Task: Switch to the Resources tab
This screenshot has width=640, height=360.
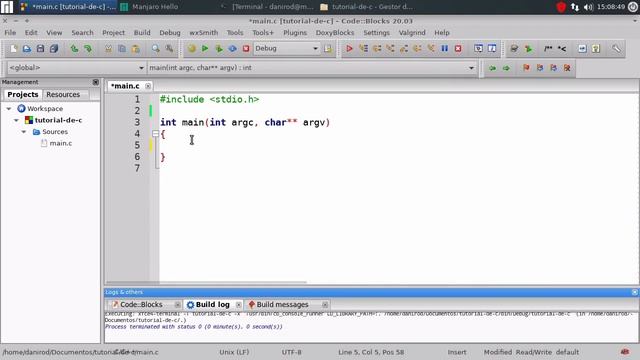Action: [63, 94]
